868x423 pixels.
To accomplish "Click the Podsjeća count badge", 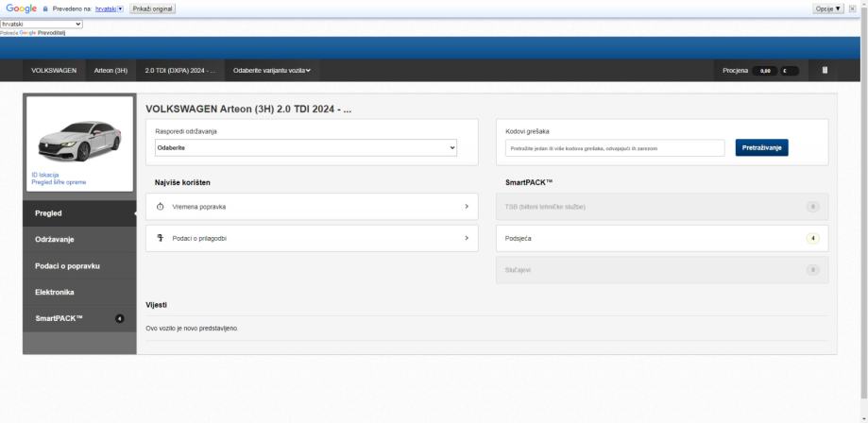I will tap(812, 239).
